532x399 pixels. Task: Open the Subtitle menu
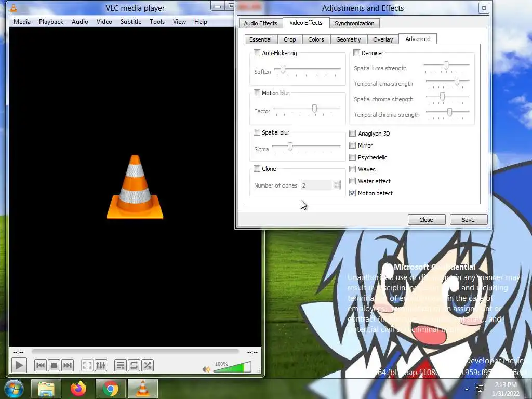point(131,22)
